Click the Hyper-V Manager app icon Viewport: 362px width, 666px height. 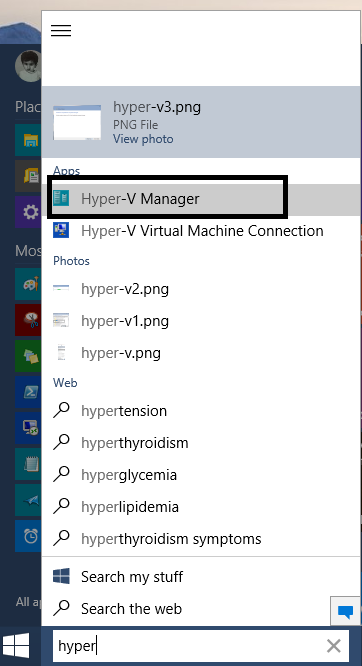point(61,198)
